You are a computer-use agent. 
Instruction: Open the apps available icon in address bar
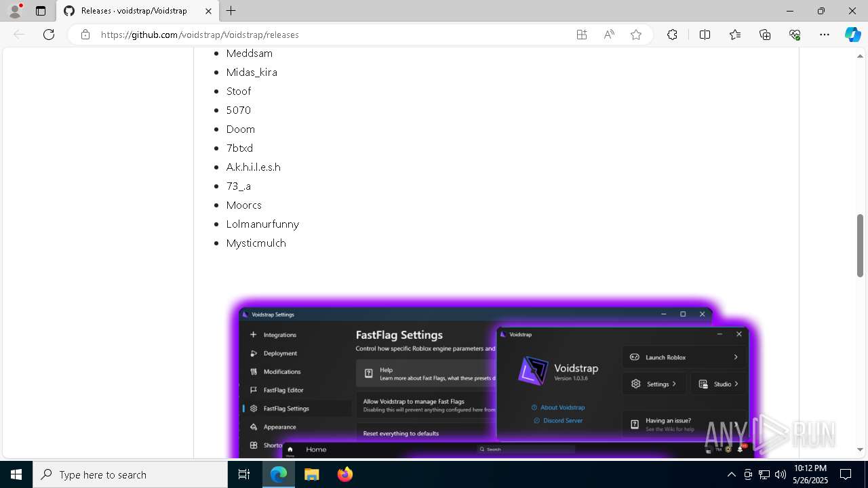582,35
